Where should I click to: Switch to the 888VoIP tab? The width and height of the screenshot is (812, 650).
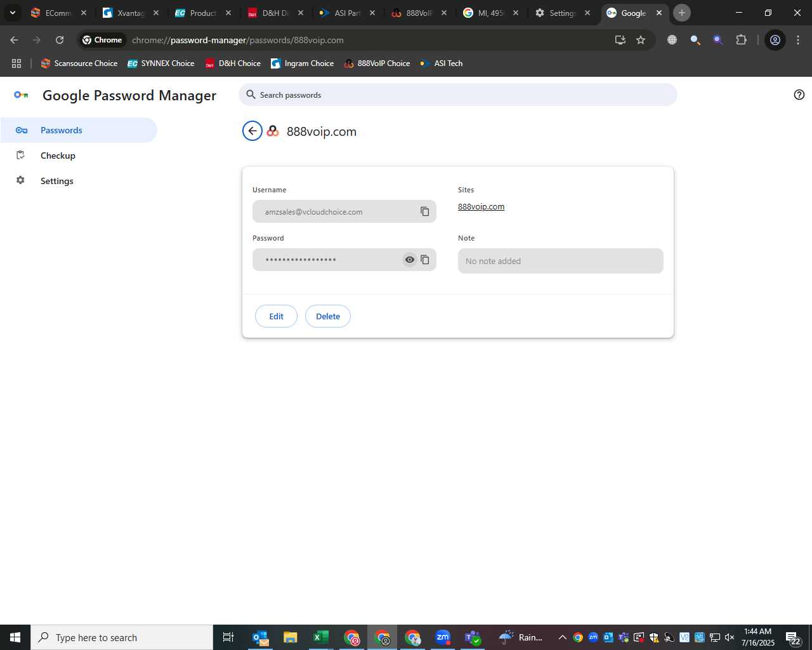(x=419, y=13)
